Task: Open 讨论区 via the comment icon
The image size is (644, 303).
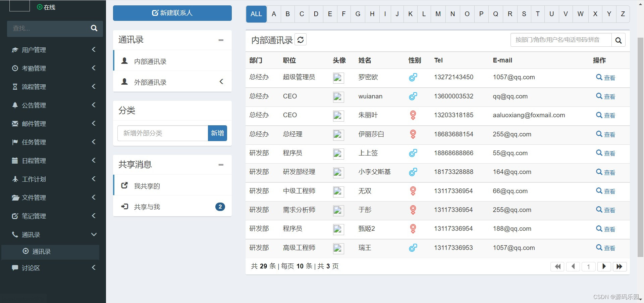Action: click(x=15, y=268)
